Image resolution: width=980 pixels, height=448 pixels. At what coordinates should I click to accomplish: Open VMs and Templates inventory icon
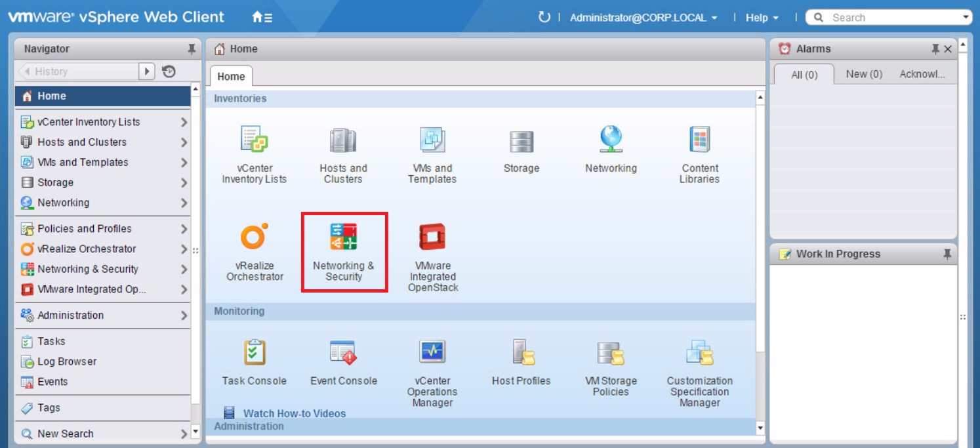[x=432, y=139]
